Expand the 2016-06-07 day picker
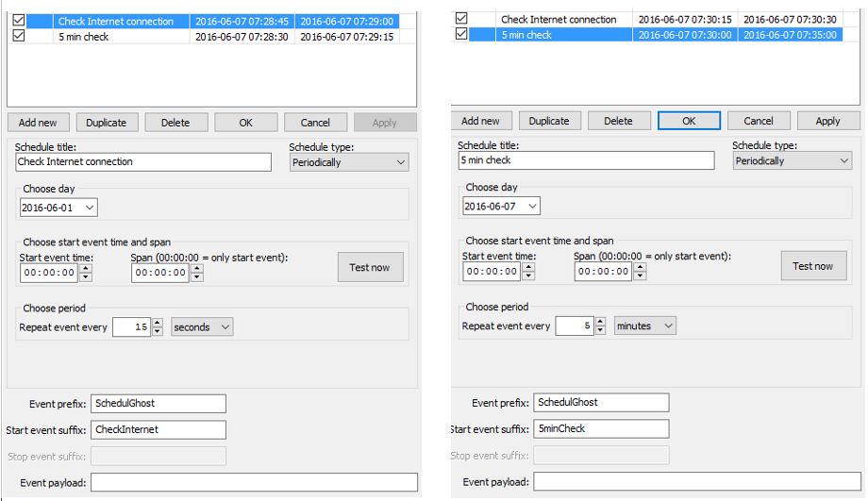Screen dimensions: 868x501 coord(502,206)
